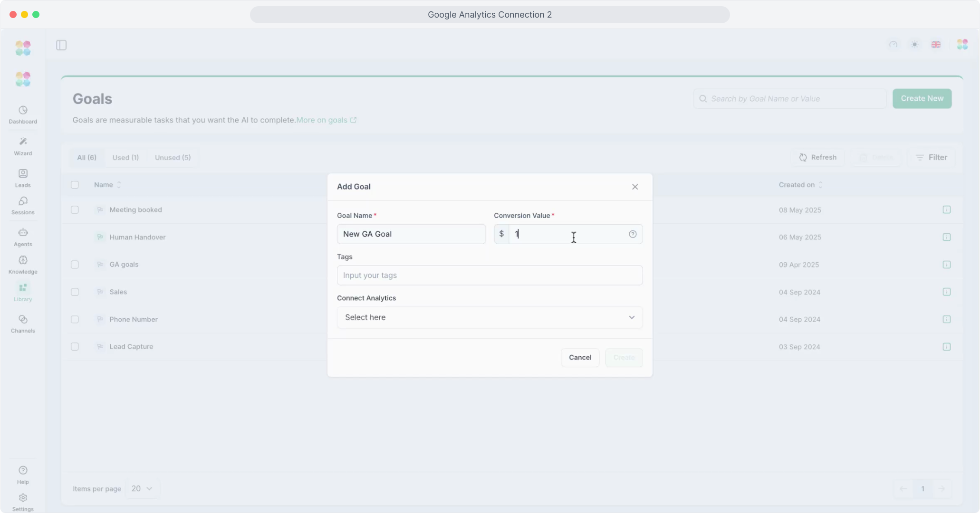Switch to the Used (1) tab
Viewport: 980px width, 513px height.
click(x=125, y=158)
